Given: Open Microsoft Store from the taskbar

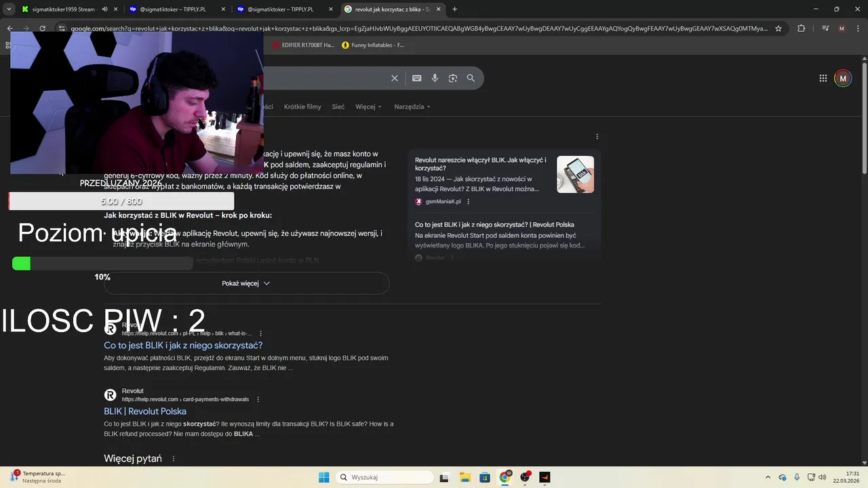Looking at the screenshot, I should (x=485, y=477).
